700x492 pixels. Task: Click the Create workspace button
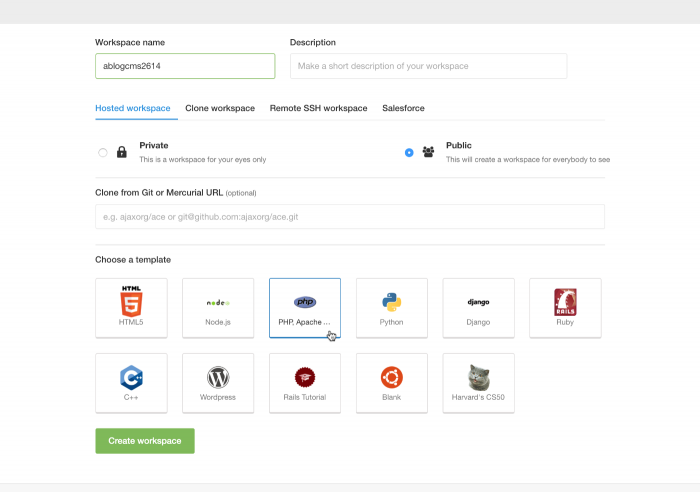coord(145,441)
